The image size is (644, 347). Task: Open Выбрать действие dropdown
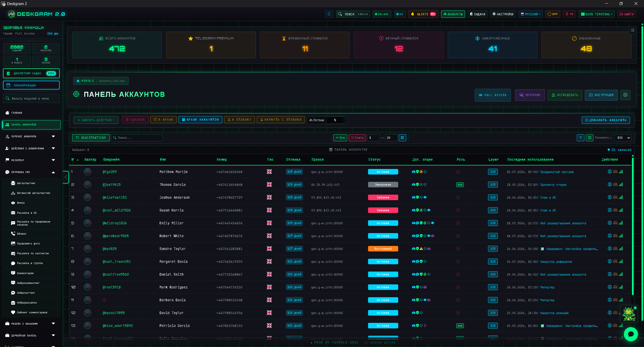96,120
